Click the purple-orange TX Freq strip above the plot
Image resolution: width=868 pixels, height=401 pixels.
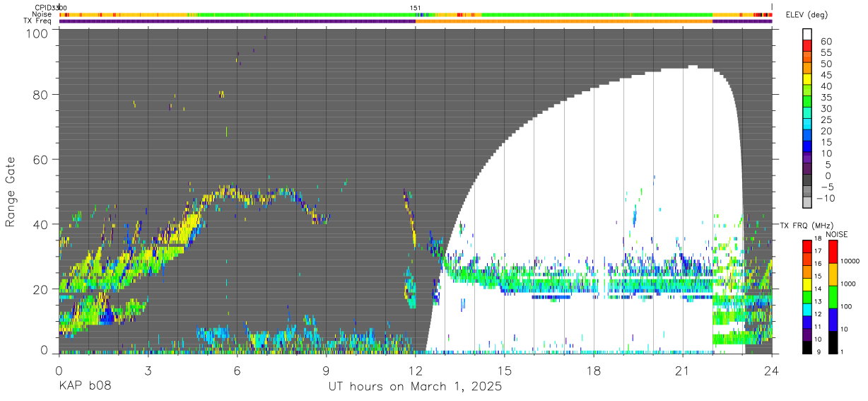tap(416, 21)
